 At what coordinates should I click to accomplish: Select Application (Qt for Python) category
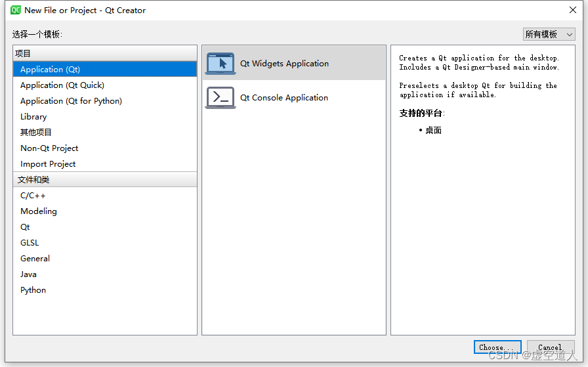coord(105,101)
